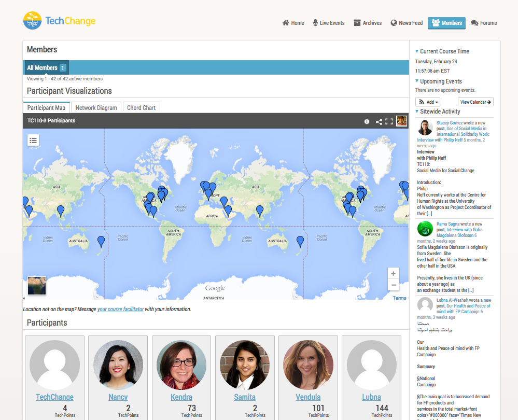Open the Archives section

tap(368, 23)
